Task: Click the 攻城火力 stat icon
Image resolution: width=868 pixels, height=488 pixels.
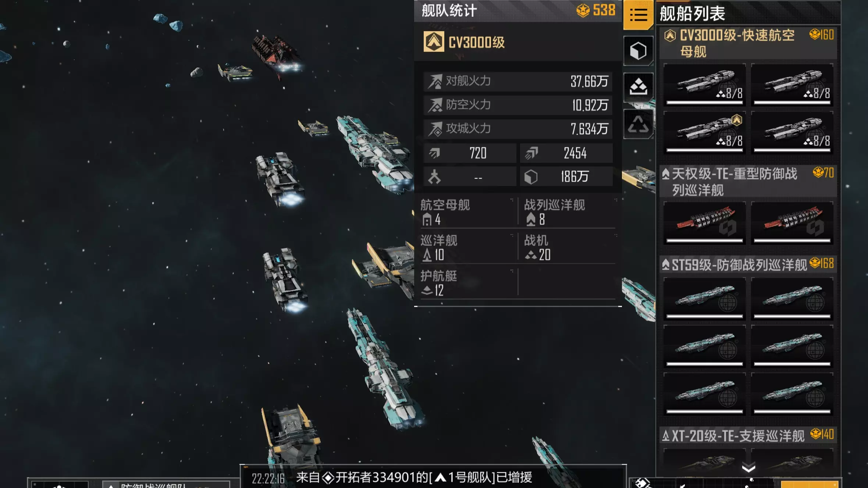Action: 435,129
